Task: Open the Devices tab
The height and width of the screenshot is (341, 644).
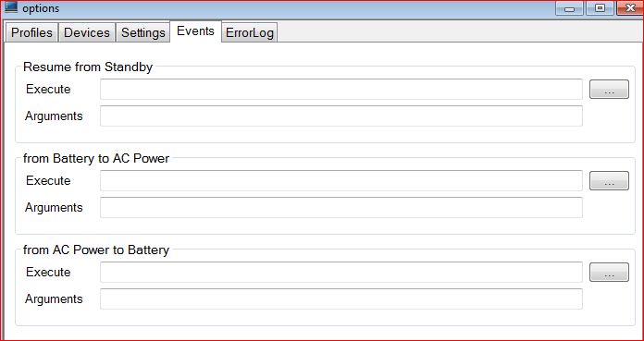Action: [x=87, y=32]
